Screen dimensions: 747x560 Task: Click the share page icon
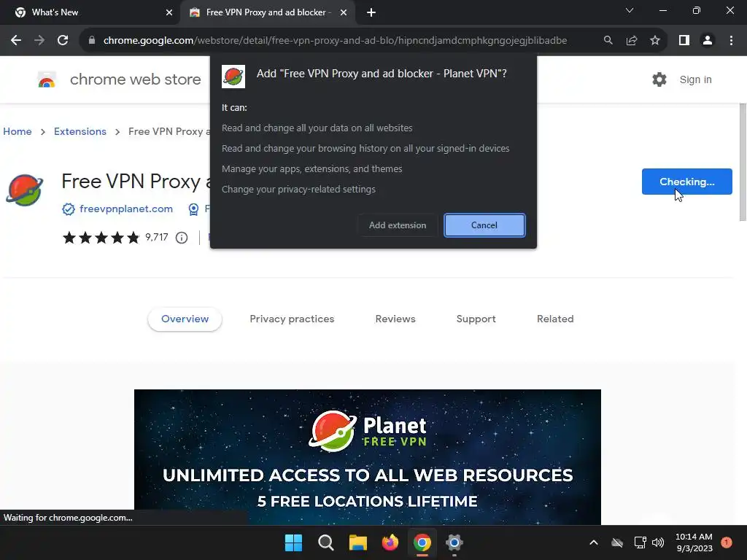tap(632, 41)
